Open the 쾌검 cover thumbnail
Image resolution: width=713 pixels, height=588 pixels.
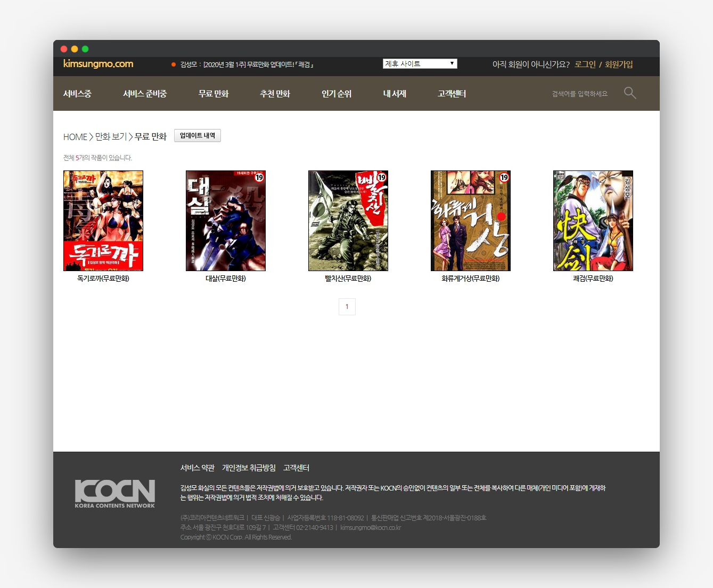(593, 220)
